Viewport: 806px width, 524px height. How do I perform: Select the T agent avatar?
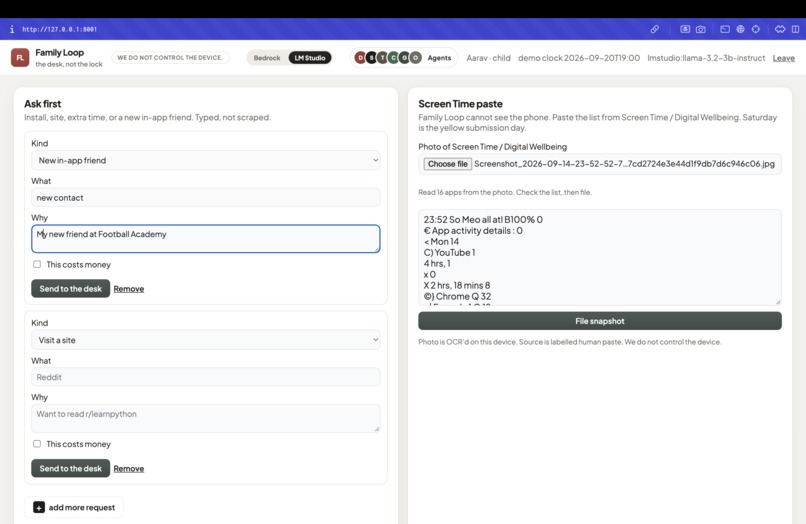click(x=382, y=58)
